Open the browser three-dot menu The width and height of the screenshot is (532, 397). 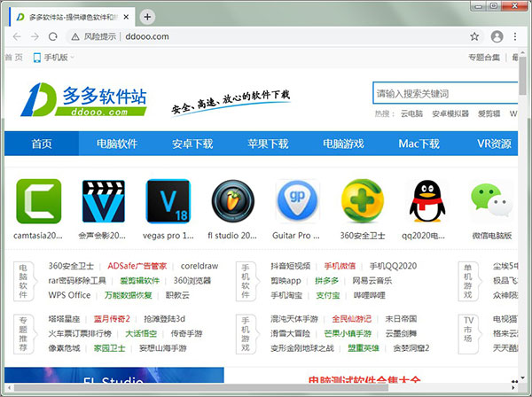[x=515, y=36]
